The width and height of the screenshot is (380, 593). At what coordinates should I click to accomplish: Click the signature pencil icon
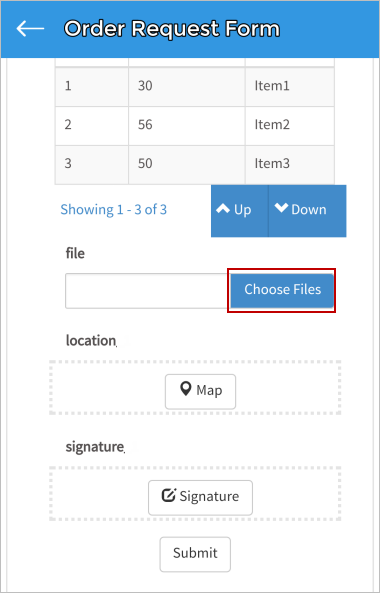[169, 495]
